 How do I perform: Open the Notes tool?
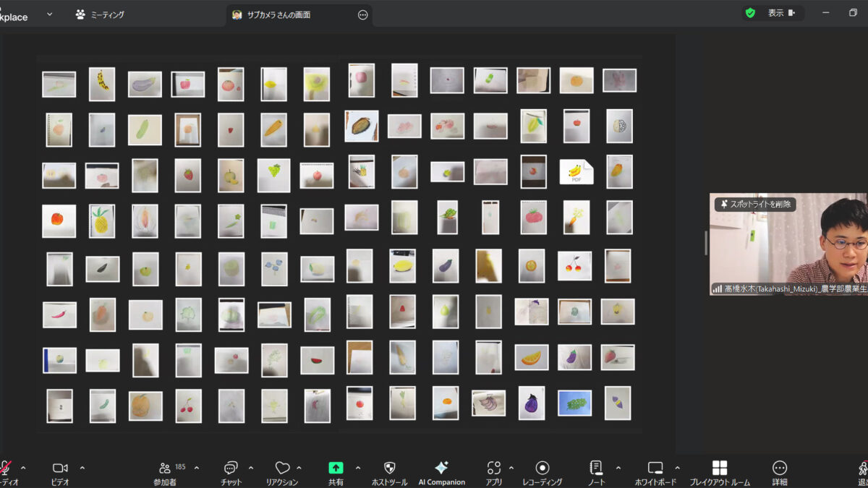click(x=596, y=468)
